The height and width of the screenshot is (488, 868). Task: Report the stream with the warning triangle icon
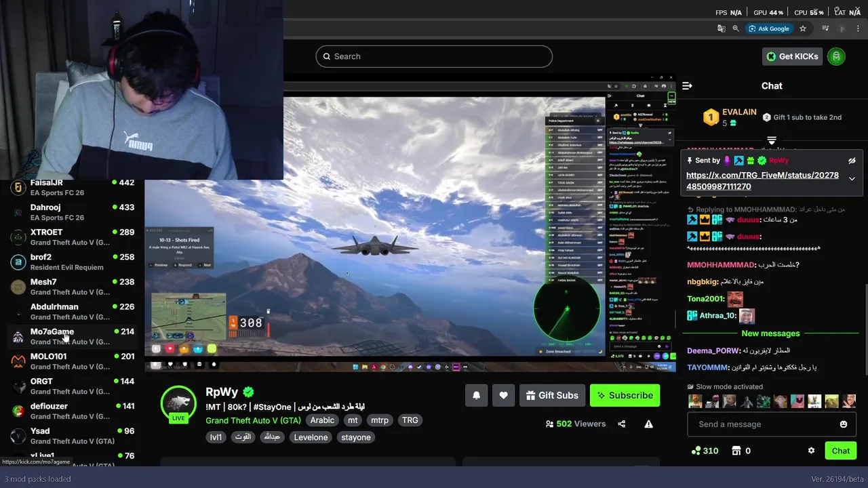click(x=648, y=424)
